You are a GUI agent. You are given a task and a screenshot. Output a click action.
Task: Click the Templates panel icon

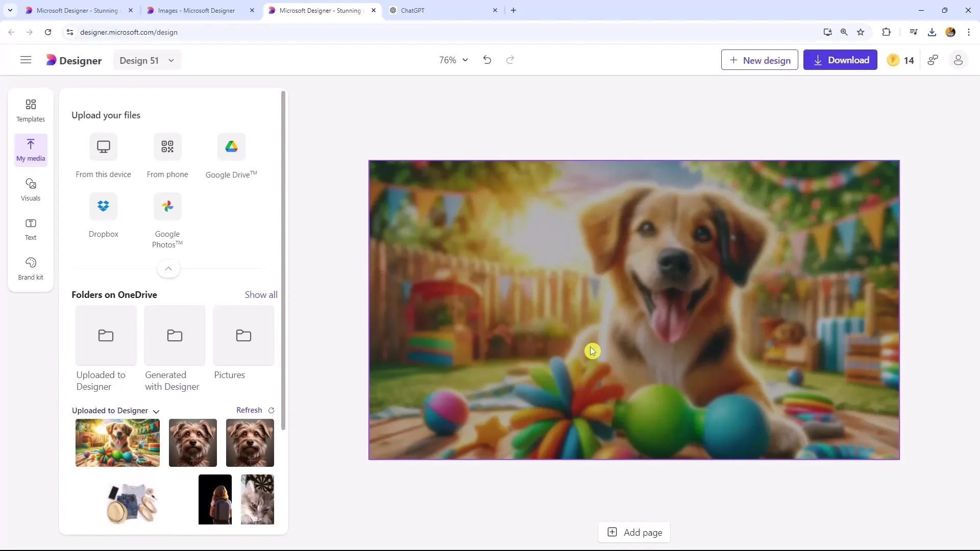point(30,109)
